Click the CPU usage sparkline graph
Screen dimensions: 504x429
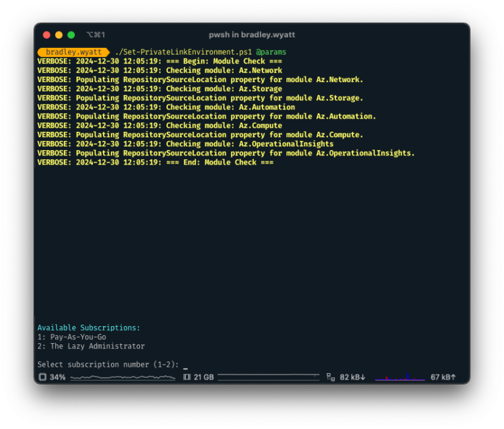click(123, 377)
